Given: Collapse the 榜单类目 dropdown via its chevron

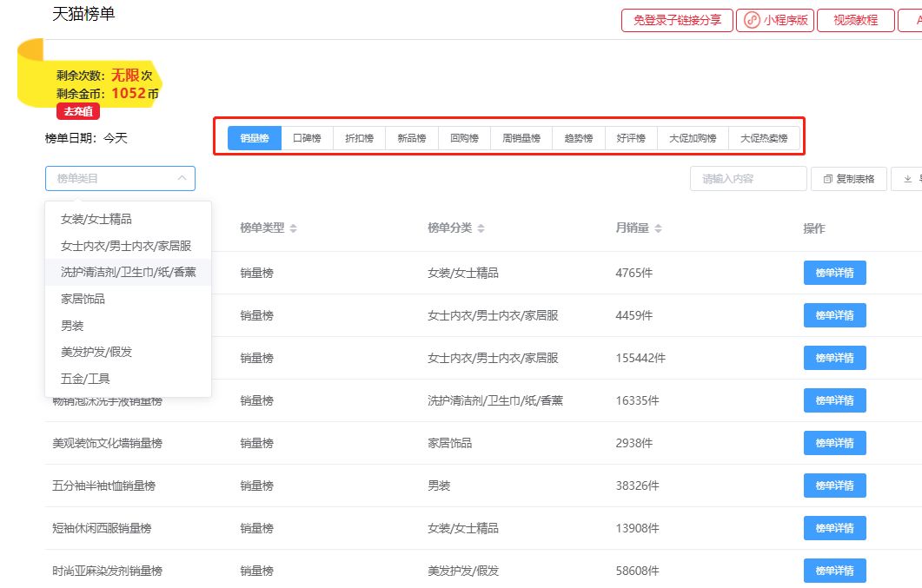Looking at the screenshot, I should (182, 178).
